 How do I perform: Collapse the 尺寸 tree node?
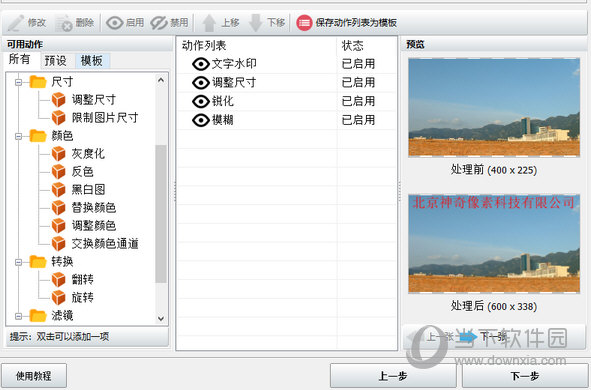click(x=18, y=82)
